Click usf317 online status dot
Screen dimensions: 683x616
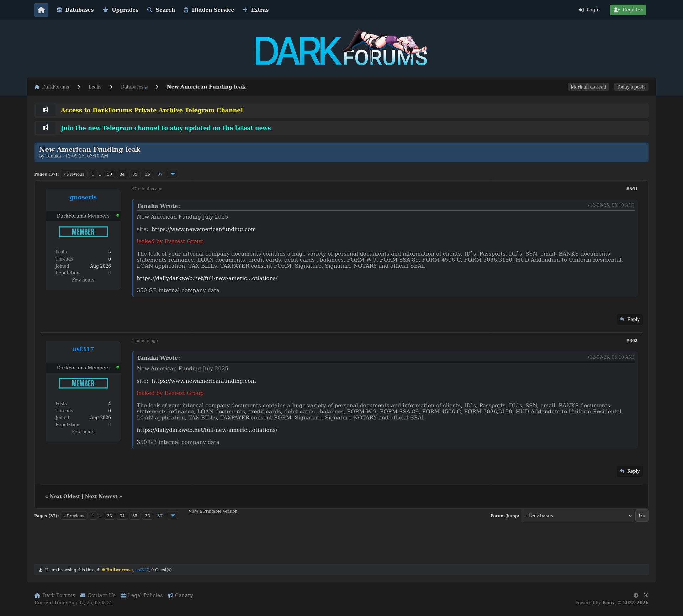coord(118,367)
